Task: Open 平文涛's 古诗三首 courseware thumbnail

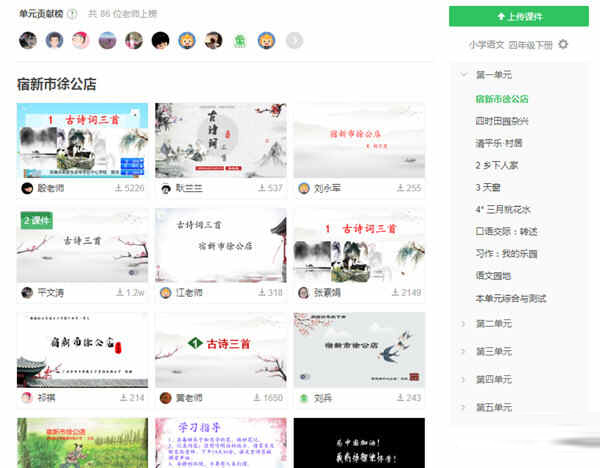Action: click(x=82, y=245)
